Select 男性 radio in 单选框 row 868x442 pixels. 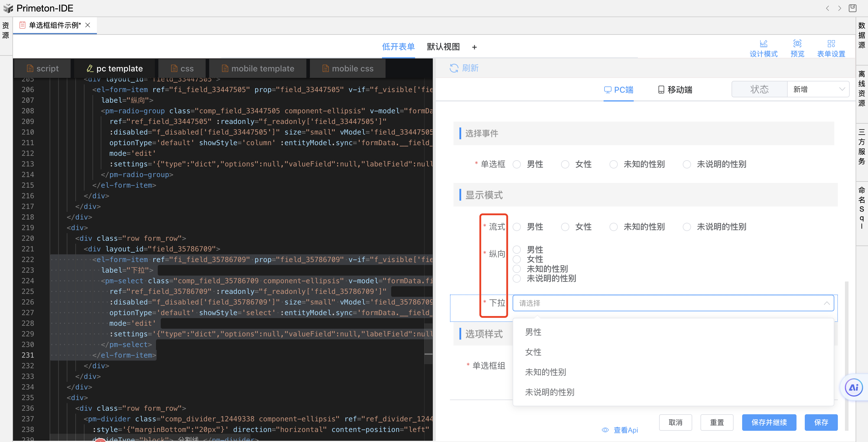point(516,164)
